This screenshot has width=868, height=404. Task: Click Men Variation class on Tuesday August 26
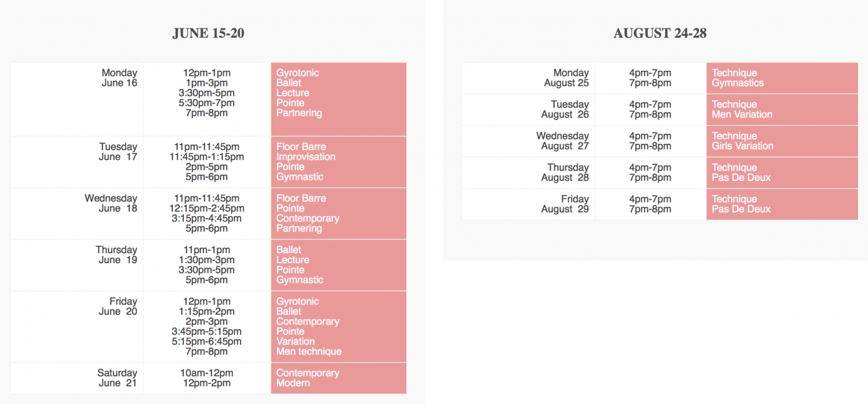pyautogui.click(x=742, y=114)
